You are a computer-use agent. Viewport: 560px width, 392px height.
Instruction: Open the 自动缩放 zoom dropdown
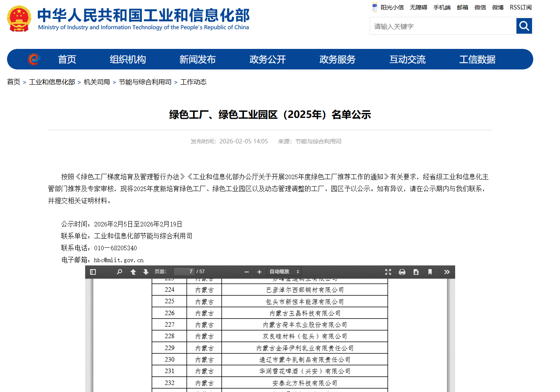(283, 272)
